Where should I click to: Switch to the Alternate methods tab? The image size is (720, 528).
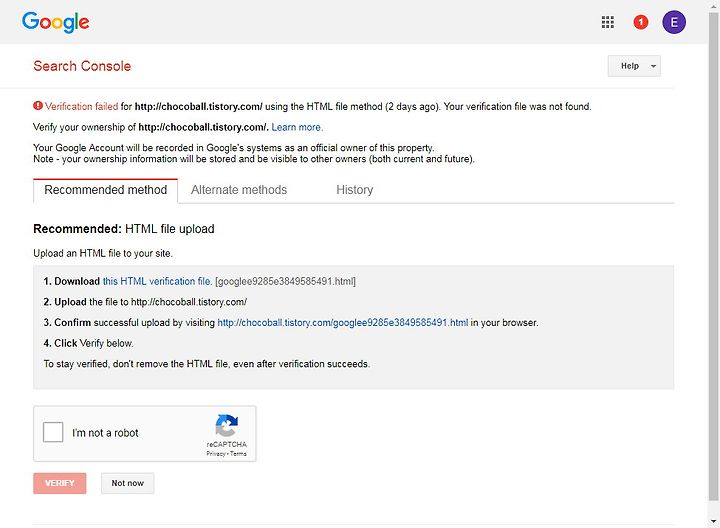tap(239, 190)
